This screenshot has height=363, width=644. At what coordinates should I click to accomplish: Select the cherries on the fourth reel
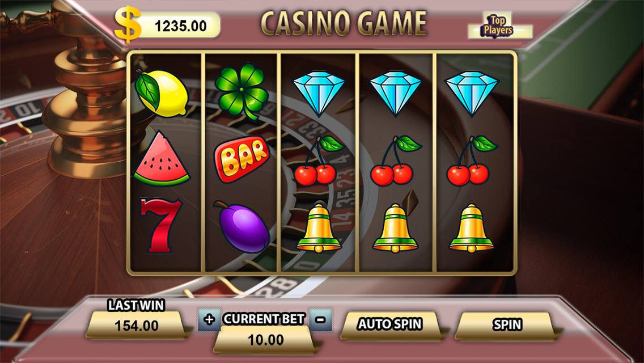395,161
